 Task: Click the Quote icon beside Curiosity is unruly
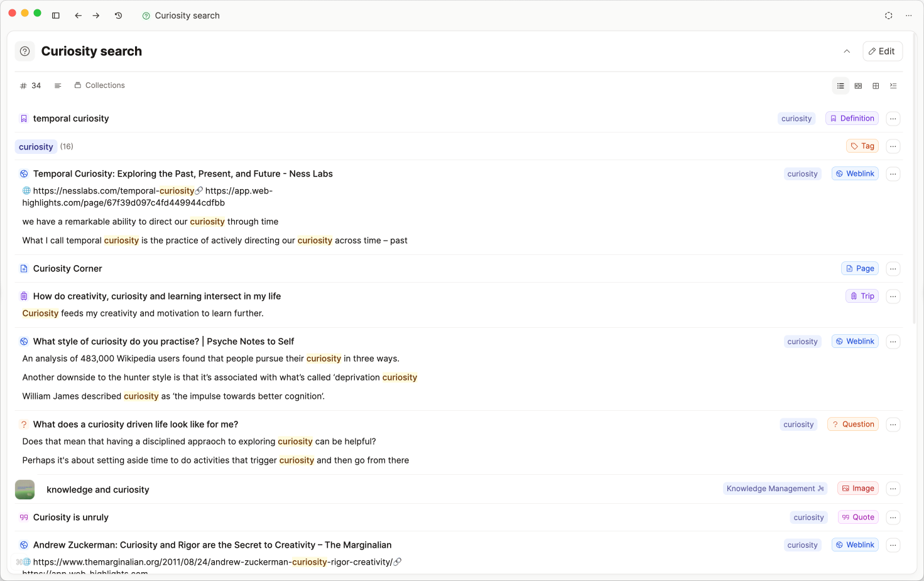24,517
